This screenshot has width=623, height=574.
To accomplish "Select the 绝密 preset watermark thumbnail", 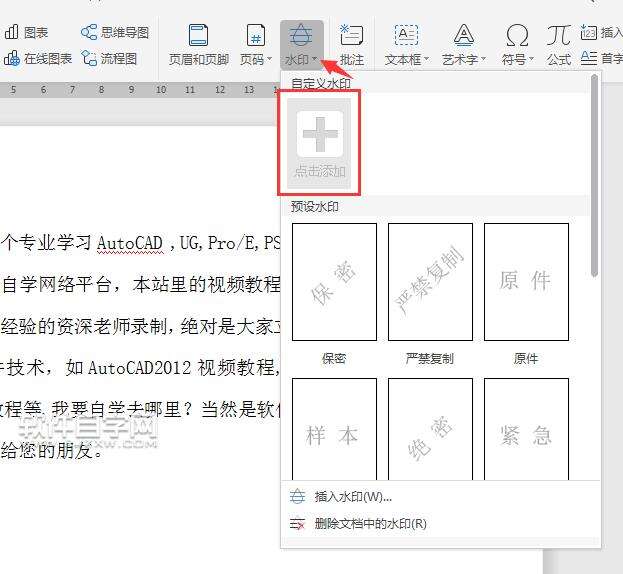I will pos(430,429).
